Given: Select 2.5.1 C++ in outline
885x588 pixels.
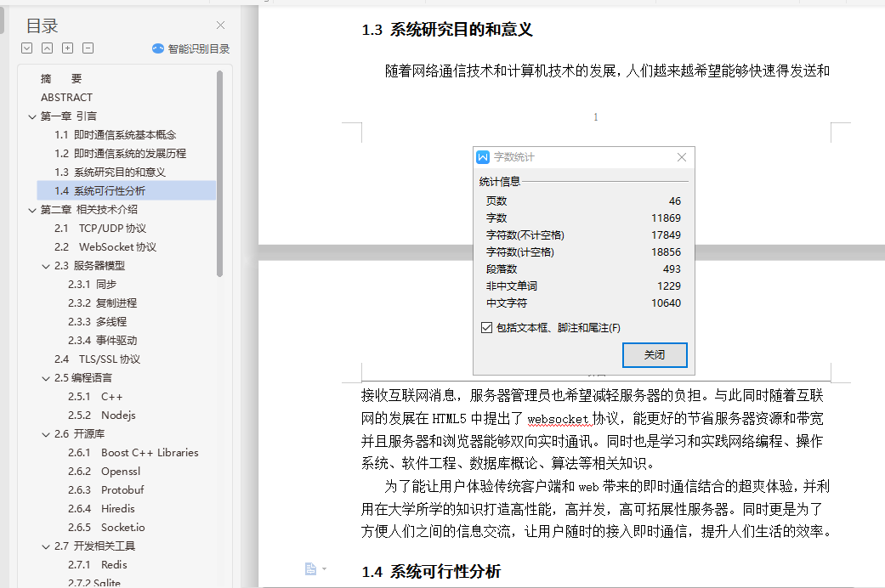Looking at the screenshot, I should pyautogui.click(x=95, y=397).
